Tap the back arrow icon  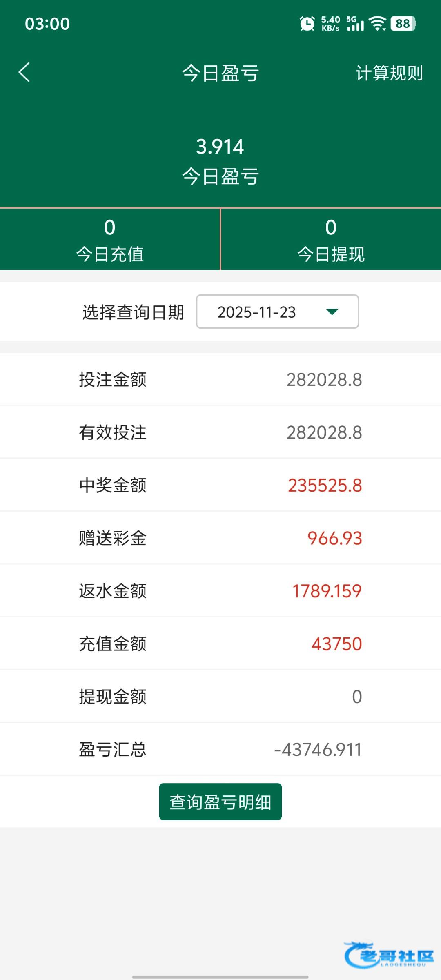coord(24,72)
